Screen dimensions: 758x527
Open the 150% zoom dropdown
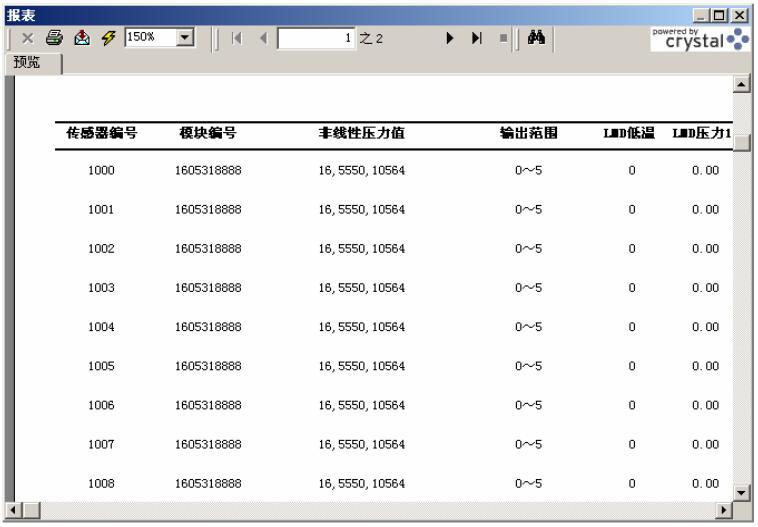pyautogui.click(x=185, y=37)
